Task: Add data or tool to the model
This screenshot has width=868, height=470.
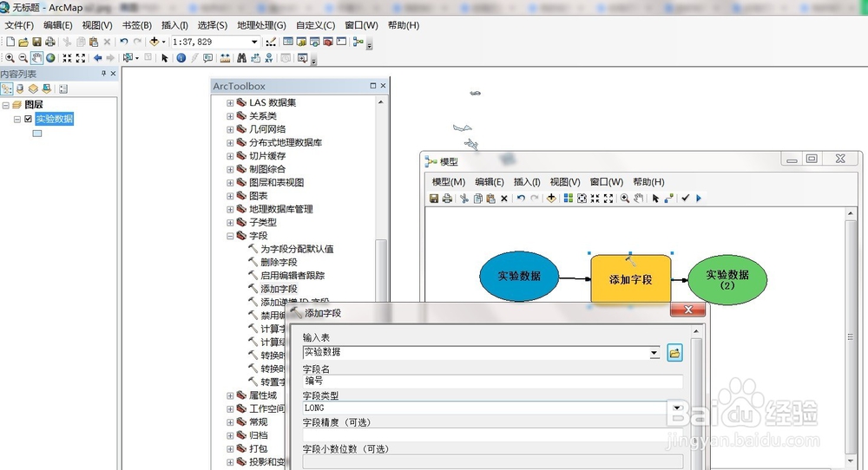Action: click(551, 199)
